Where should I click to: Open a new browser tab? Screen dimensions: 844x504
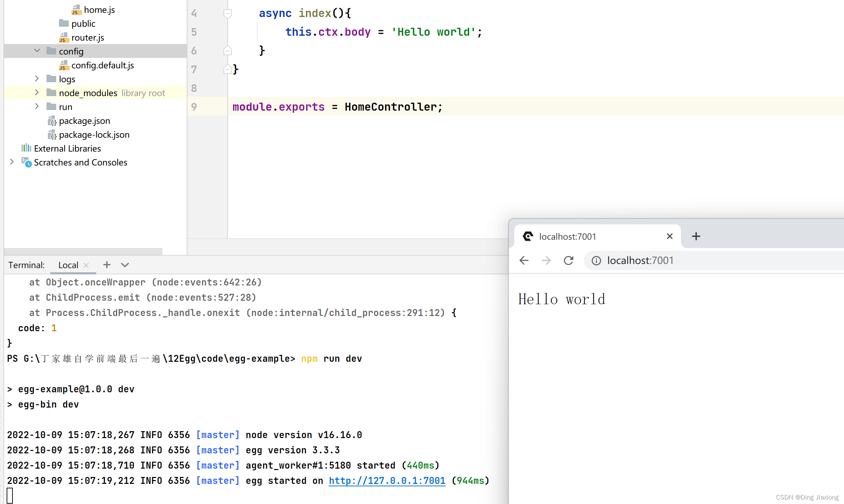(x=696, y=237)
